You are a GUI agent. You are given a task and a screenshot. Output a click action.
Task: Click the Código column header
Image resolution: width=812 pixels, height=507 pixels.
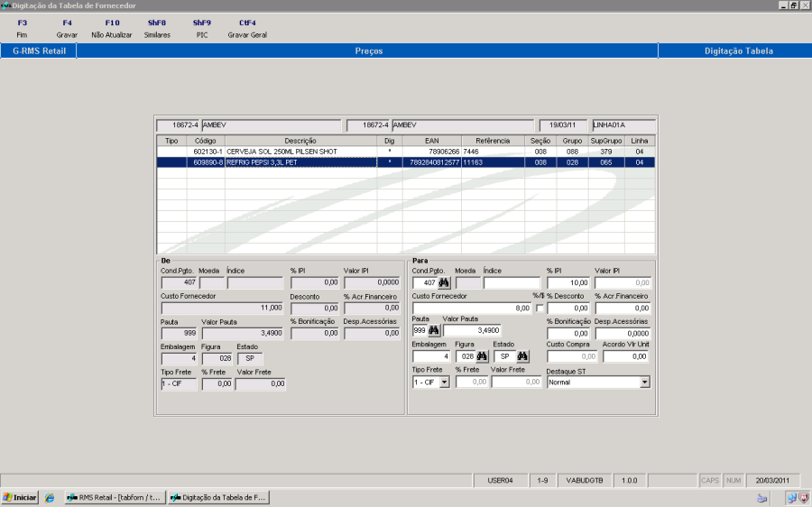[x=206, y=141]
